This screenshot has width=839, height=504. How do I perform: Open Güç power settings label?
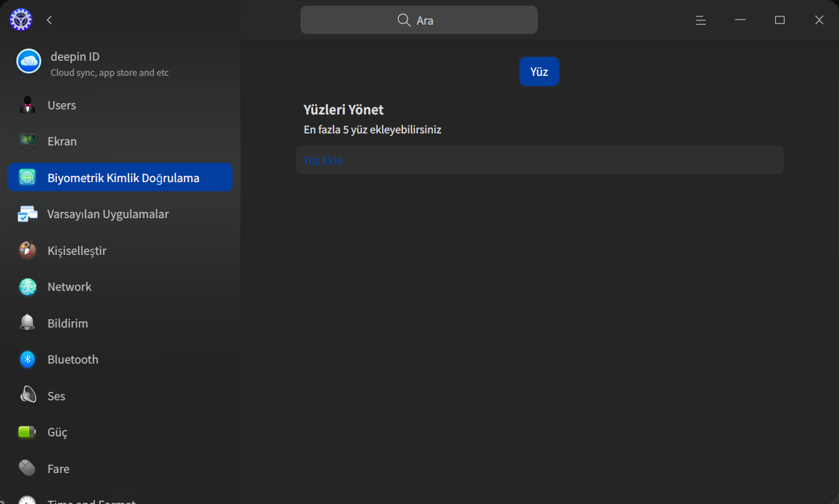coord(58,432)
